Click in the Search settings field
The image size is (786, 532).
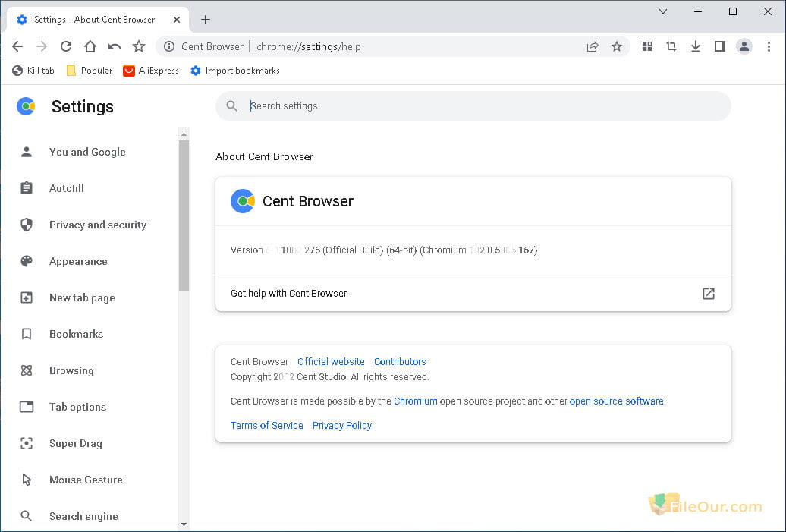click(473, 105)
